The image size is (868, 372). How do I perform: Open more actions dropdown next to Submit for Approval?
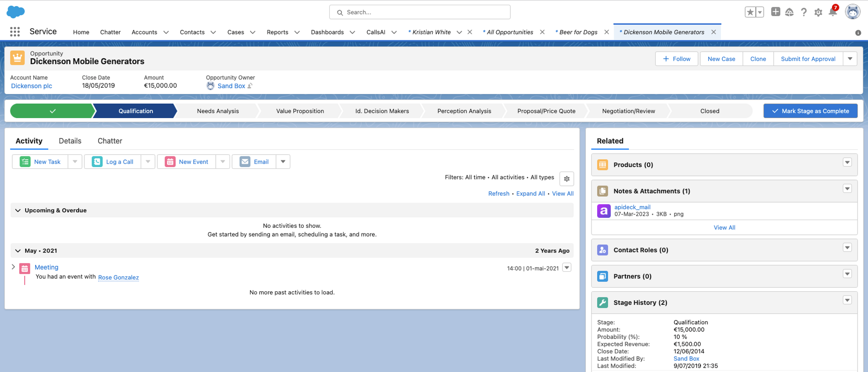coord(850,59)
